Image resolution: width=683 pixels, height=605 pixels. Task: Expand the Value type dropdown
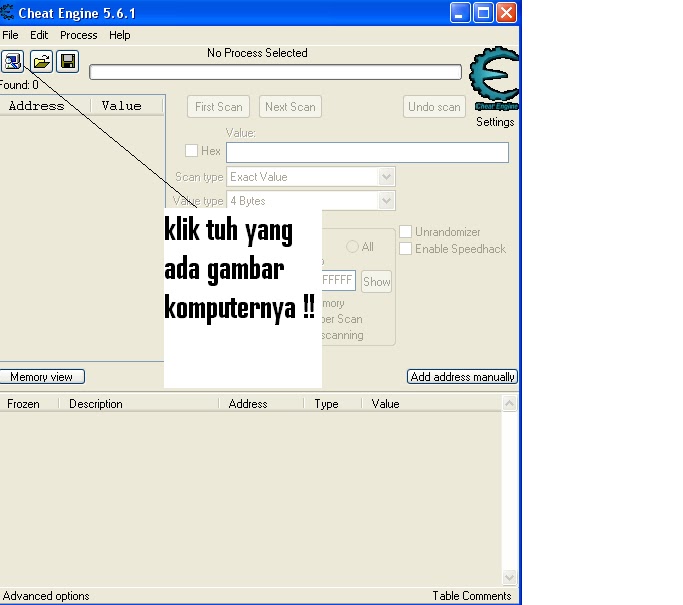pyautogui.click(x=386, y=201)
